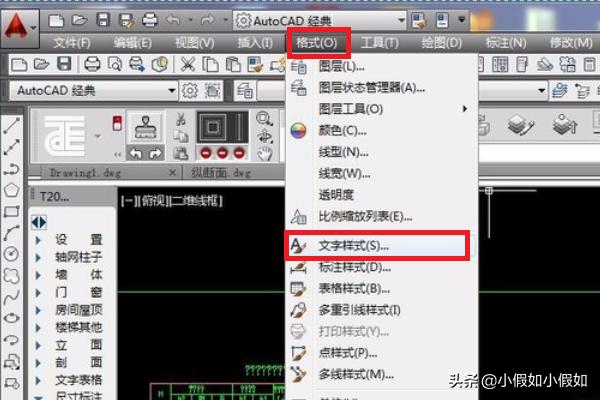Choose 图层(L)... from the Format menu
This screenshot has width=600, height=400.
pos(382,67)
